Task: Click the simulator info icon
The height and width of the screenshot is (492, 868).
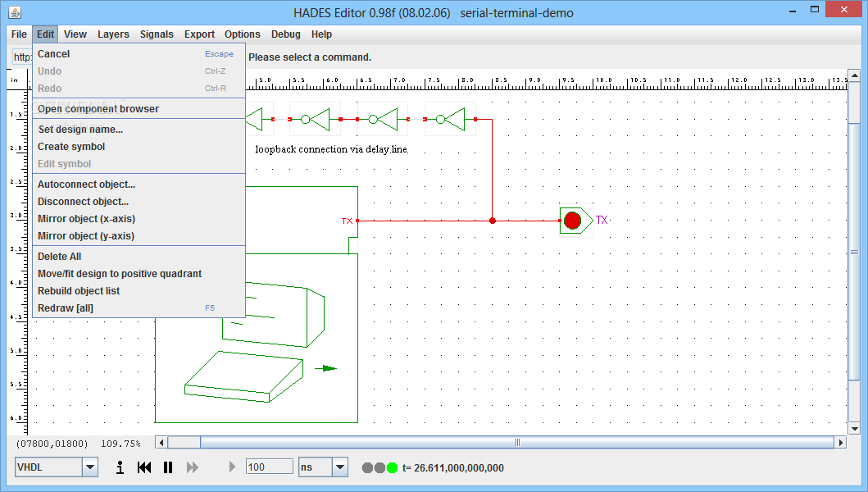Action: coord(120,467)
